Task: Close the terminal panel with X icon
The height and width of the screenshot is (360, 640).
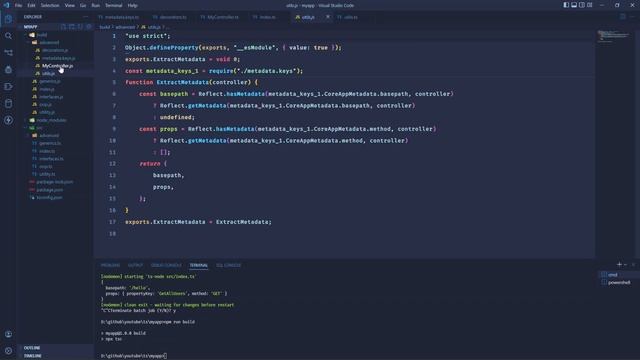Action: [633, 264]
